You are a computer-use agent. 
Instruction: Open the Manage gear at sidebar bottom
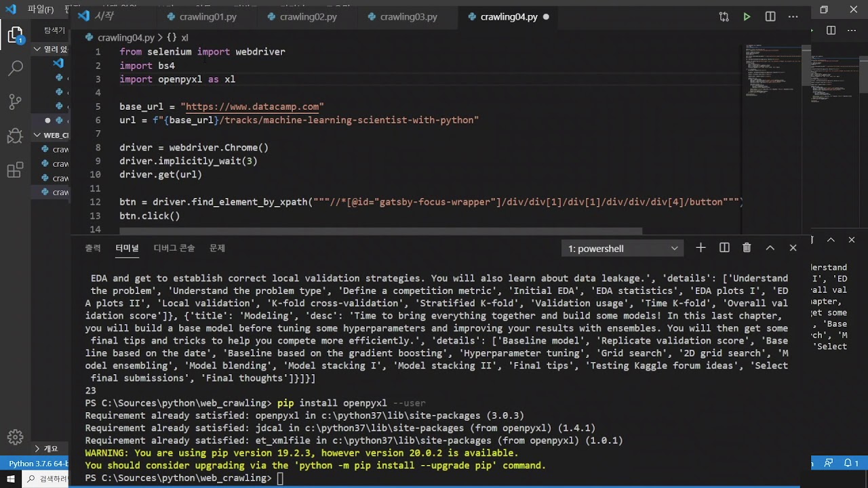click(x=15, y=437)
